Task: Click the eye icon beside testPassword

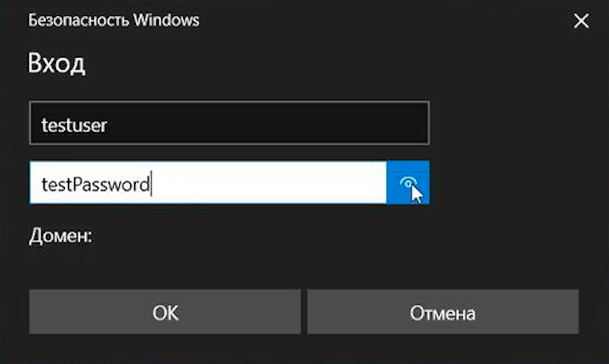Action: [408, 183]
